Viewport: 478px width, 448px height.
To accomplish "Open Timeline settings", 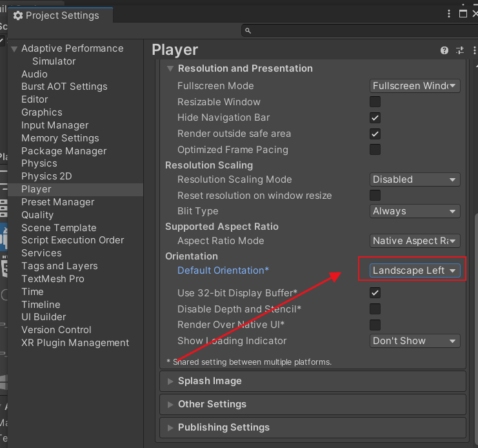I will (x=41, y=305).
